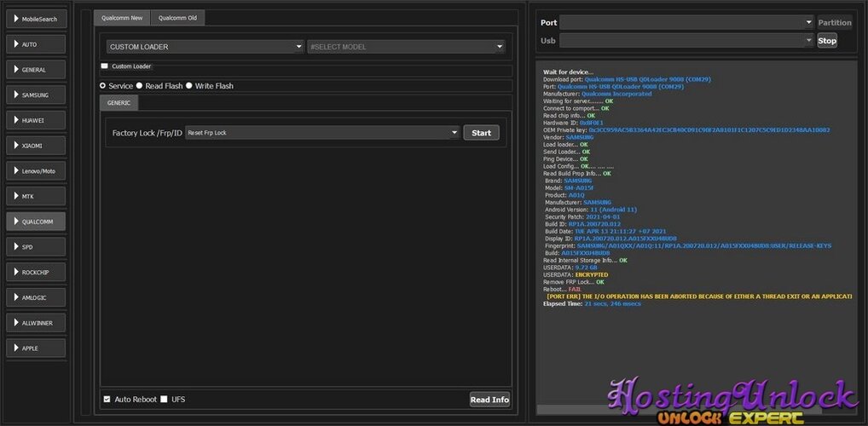Open the ROCKCHIP sidebar section
The width and height of the screenshot is (868, 426).
(36, 272)
